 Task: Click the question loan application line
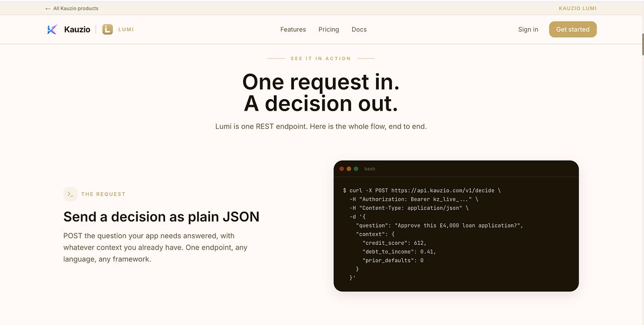[x=439, y=225]
